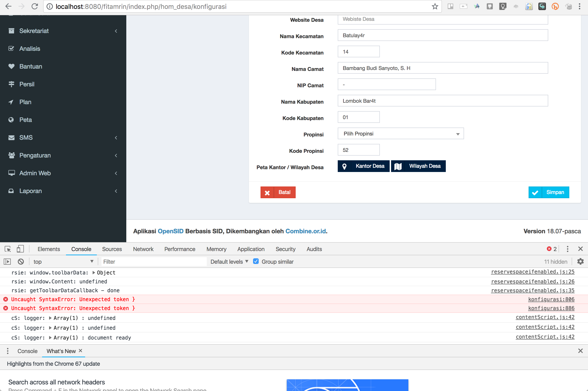Activate the inspect element tool in DevTools

click(7, 248)
